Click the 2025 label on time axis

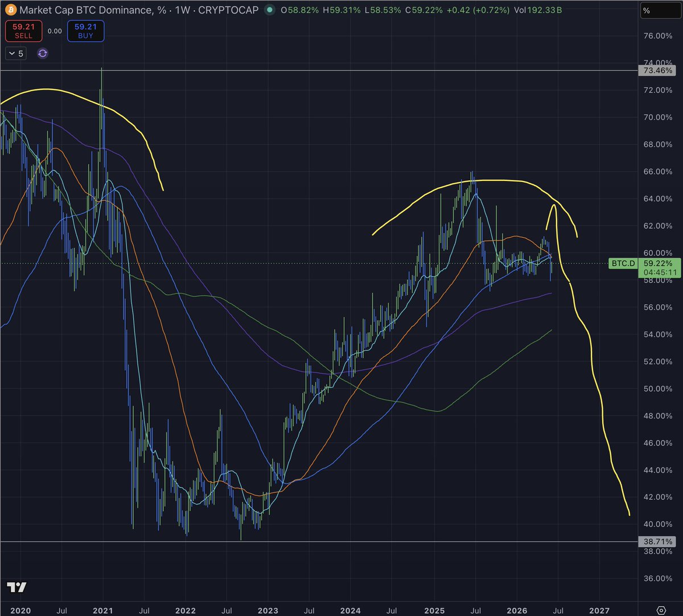point(433,610)
